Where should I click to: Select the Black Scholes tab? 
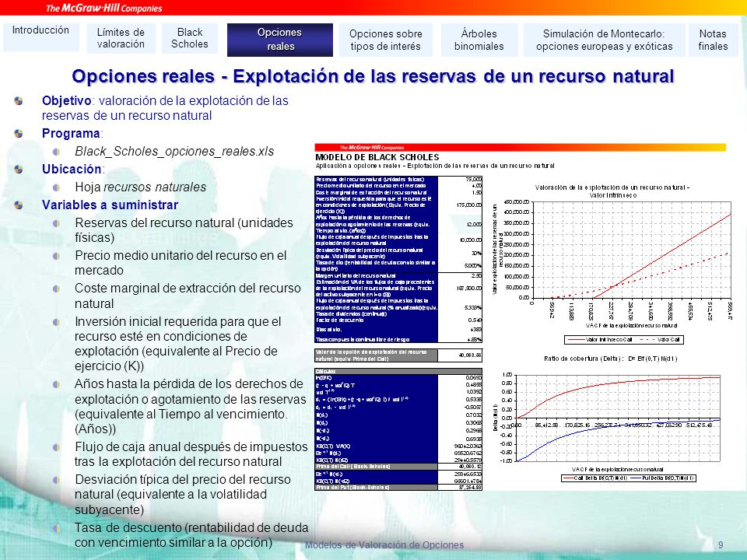click(190, 38)
